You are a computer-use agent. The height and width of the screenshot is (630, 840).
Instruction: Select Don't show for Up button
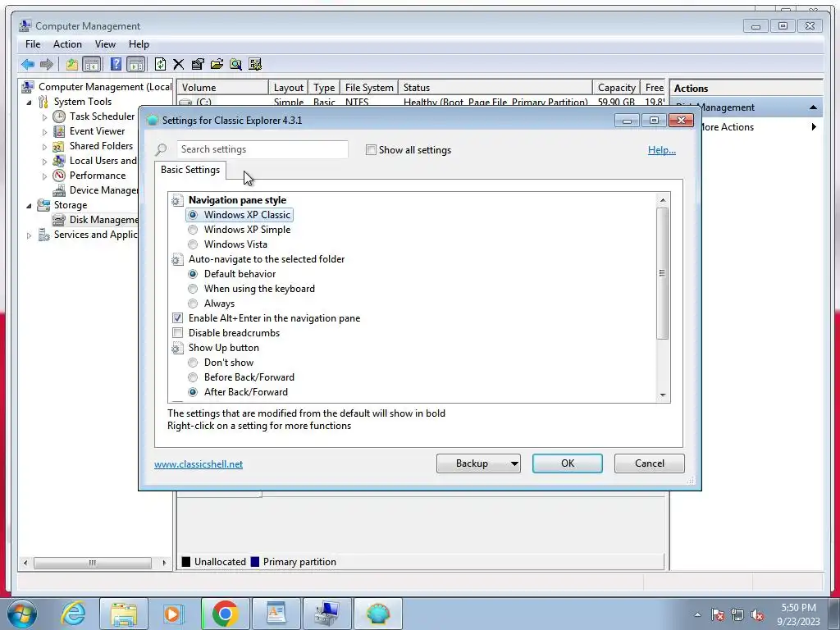[x=193, y=363]
